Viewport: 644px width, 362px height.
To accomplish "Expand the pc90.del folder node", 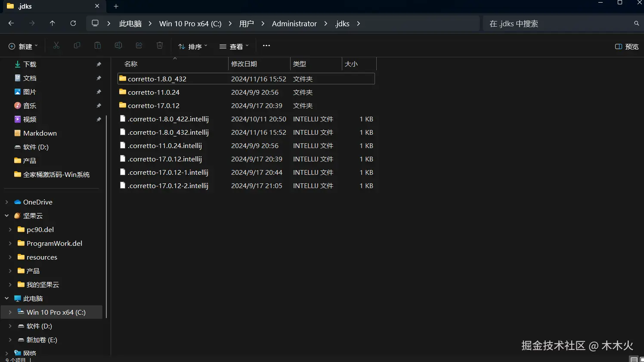I will click(10, 229).
